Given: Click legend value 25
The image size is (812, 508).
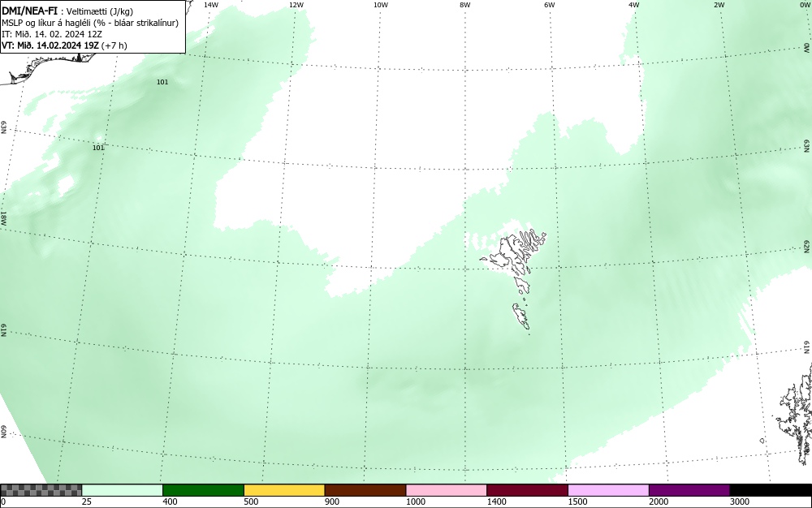Looking at the screenshot, I should pyautogui.click(x=87, y=502).
